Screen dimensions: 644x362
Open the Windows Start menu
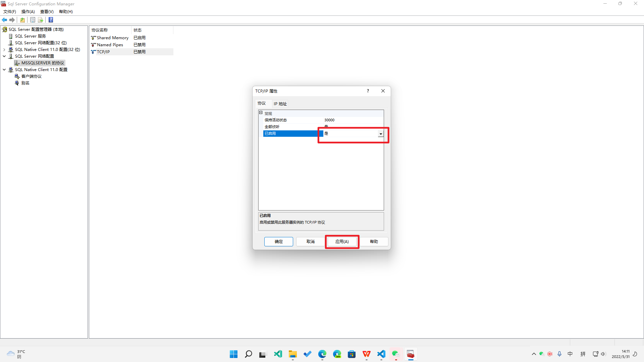pyautogui.click(x=234, y=354)
